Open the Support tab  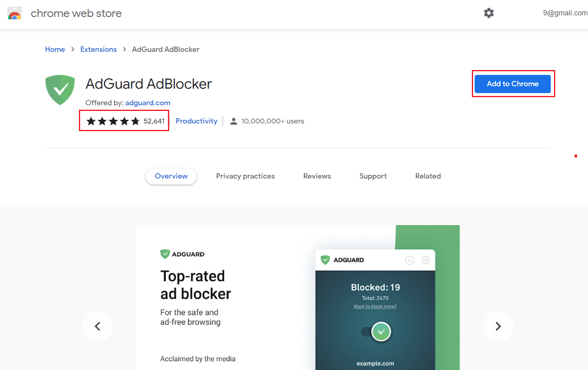click(x=373, y=176)
